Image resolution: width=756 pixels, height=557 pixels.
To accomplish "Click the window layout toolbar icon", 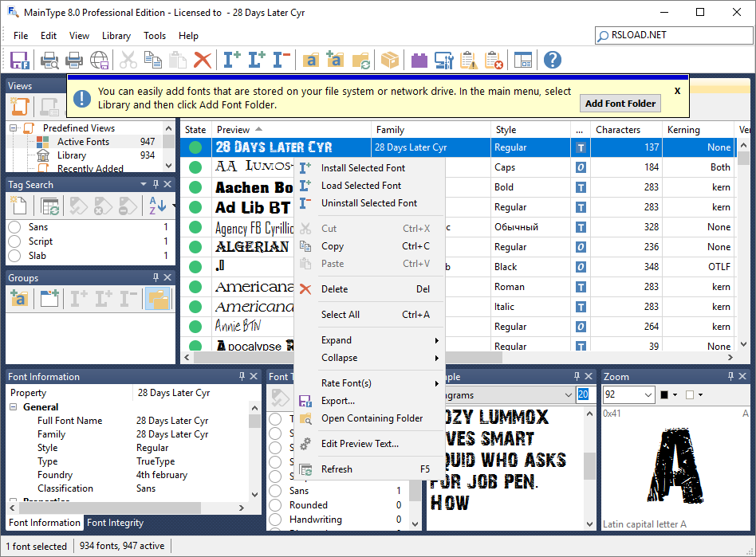I will pos(522,61).
